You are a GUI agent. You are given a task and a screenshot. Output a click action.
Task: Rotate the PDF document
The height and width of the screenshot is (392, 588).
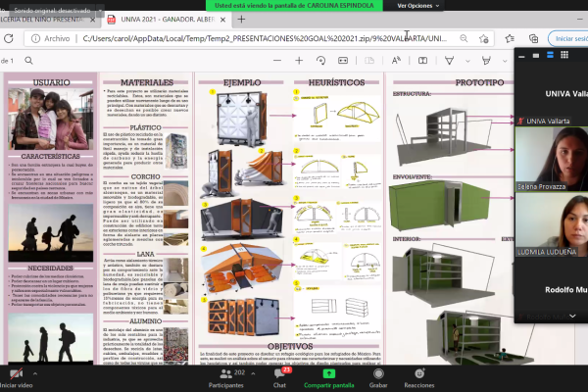click(321, 61)
